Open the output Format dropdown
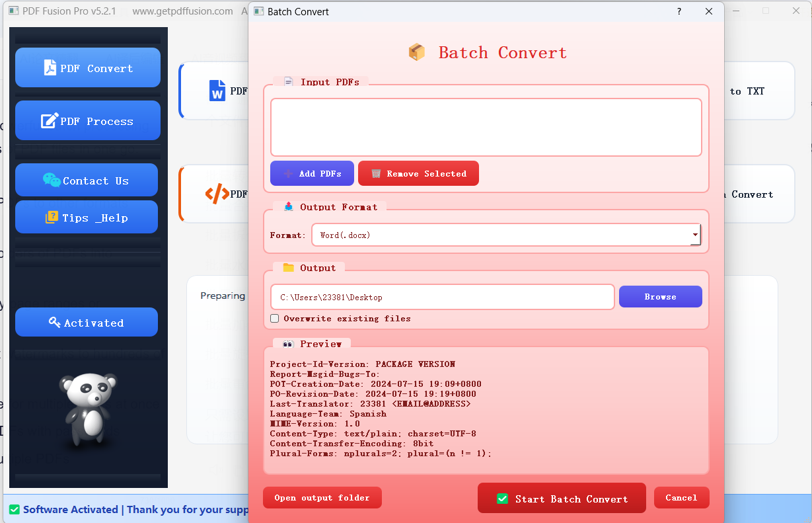This screenshot has height=523, width=812. (694, 235)
